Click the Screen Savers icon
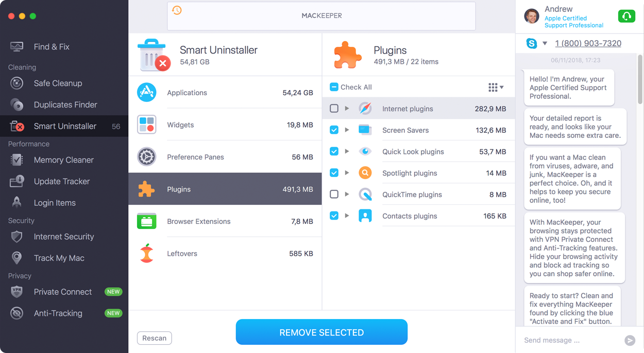The image size is (644, 353). (365, 130)
